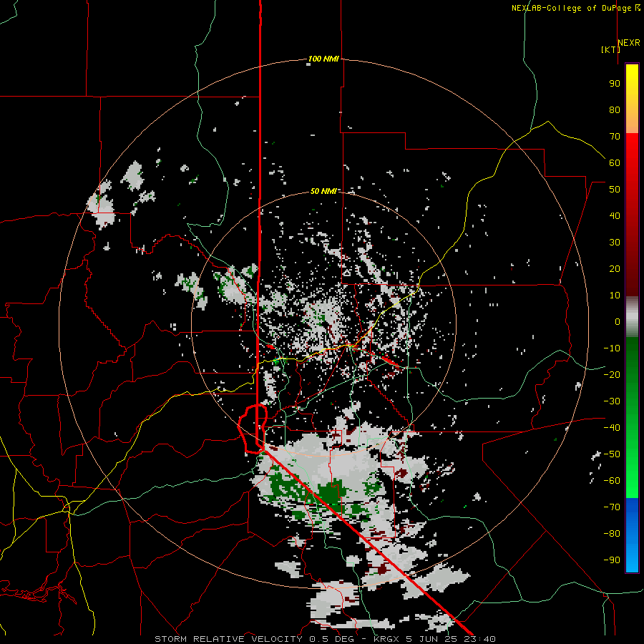Click the "-10" value on velocity scale

coord(612,348)
